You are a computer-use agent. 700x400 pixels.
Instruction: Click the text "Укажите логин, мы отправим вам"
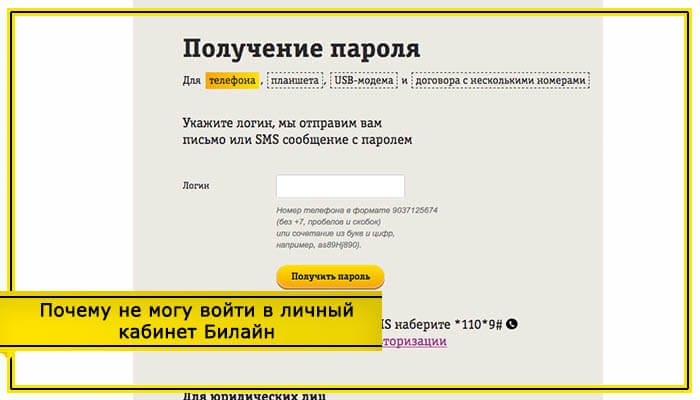(282, 123)
